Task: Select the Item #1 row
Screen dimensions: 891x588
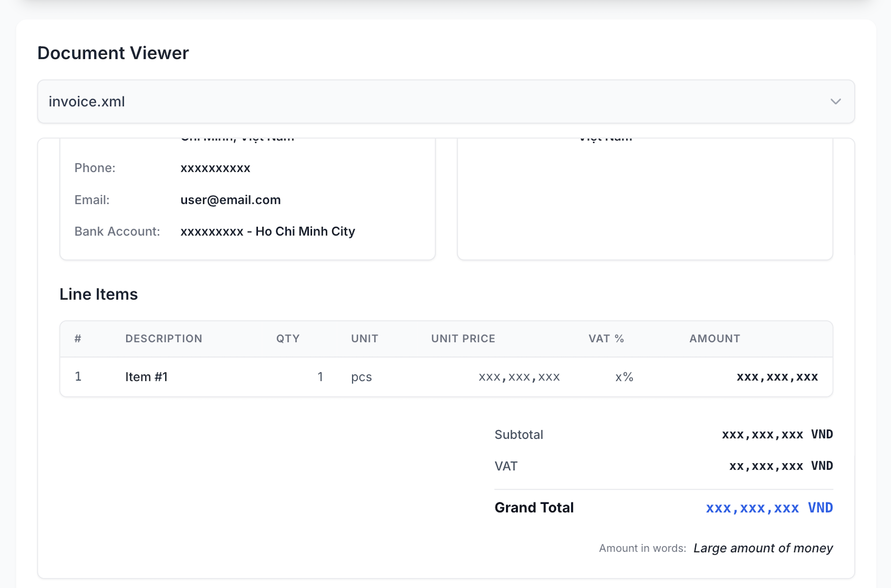Action: pyautogui.click(x=146, y=377)
